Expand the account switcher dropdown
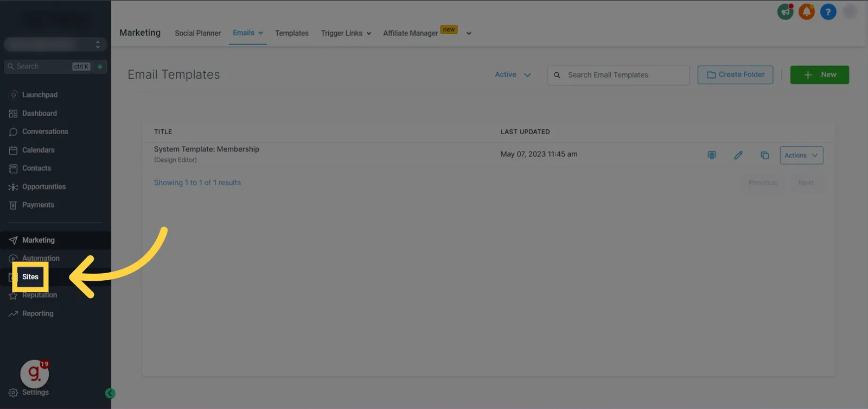Image resolution: width=868 pixels, height=409 pixels. pos(55,44)
